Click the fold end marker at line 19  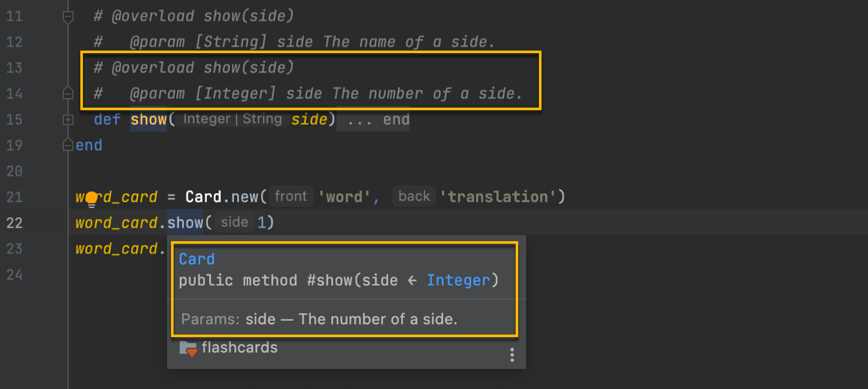click(68, 145)
